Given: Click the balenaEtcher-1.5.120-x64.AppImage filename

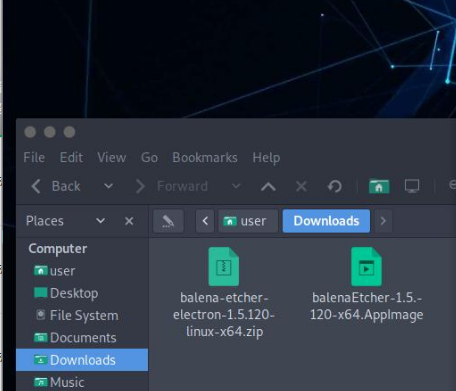Looking at the screenshot, I should [367, 306].
